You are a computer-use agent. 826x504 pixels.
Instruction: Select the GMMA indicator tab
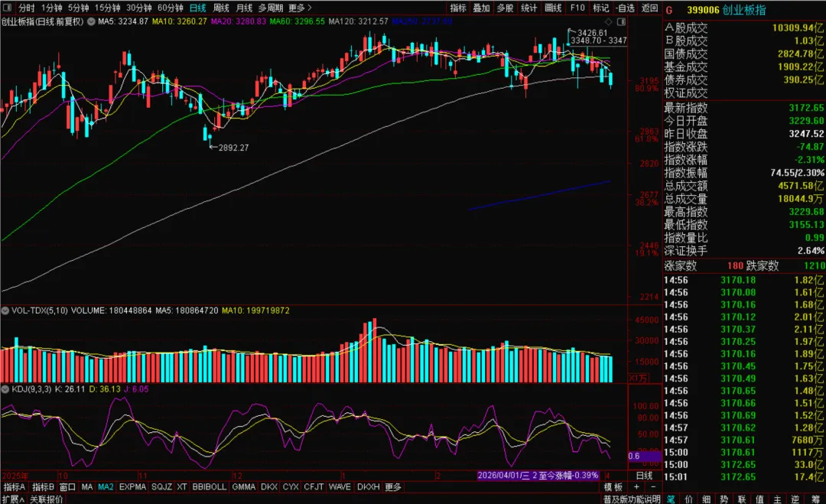coord(243,487)
